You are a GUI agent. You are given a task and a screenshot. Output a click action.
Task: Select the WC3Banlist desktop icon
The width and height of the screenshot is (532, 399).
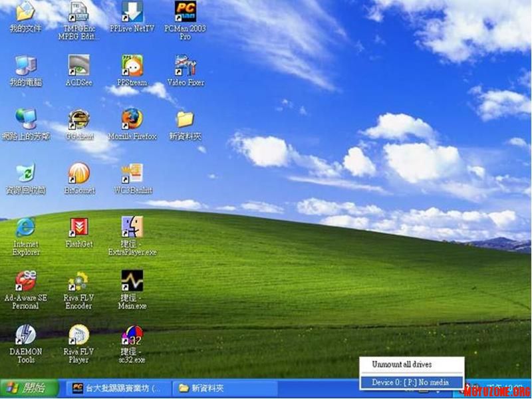[x=132, y=174]
